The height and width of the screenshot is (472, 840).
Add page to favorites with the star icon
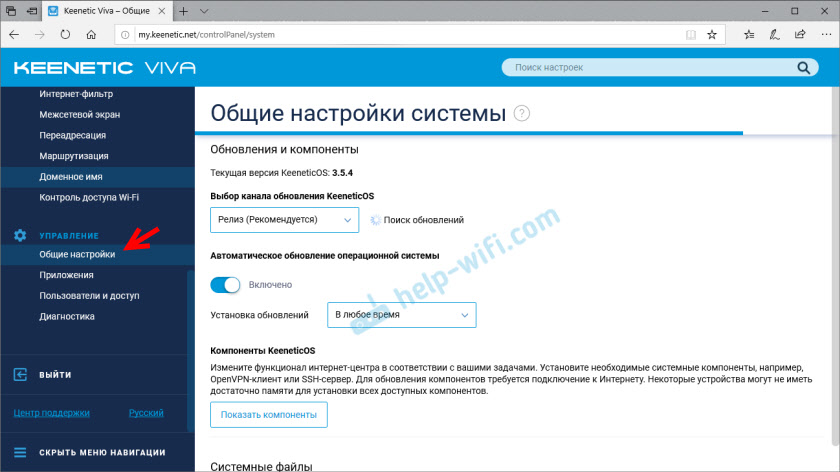pos(711,35)
